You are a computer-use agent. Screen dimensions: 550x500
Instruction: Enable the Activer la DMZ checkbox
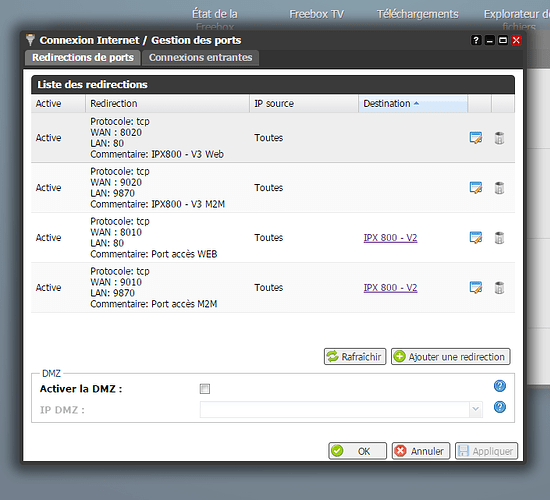click(205, 388)
